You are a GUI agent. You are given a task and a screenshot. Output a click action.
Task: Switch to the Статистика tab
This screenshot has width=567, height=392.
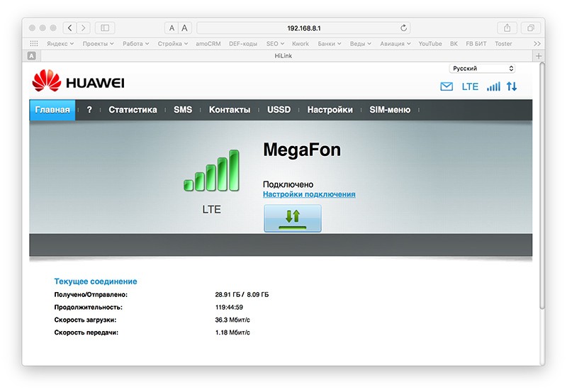133,110
